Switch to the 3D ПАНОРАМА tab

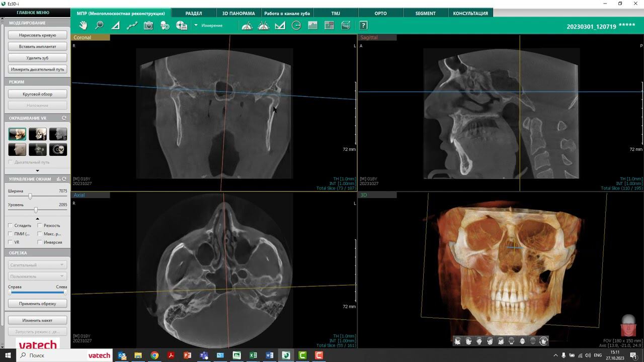click(238, 13)
